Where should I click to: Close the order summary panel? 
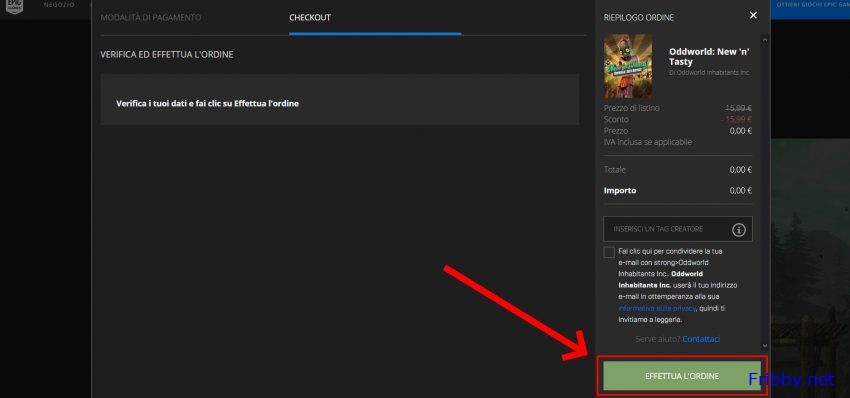753,15
